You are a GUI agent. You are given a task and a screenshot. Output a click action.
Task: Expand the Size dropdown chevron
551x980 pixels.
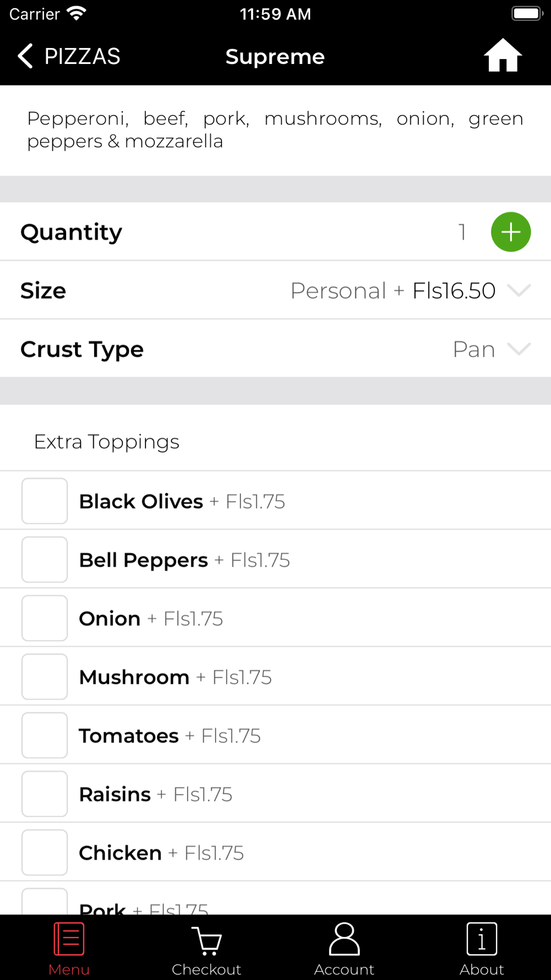[518, 290]
